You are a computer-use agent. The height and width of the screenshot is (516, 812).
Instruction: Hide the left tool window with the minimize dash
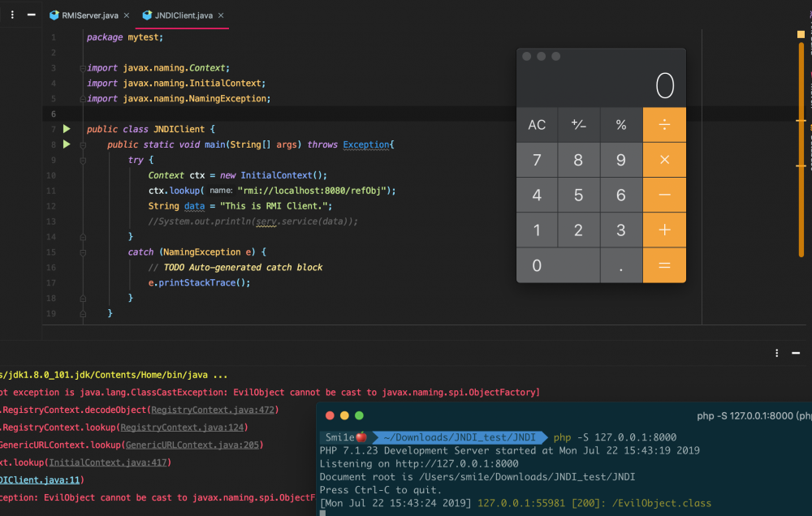31,15
